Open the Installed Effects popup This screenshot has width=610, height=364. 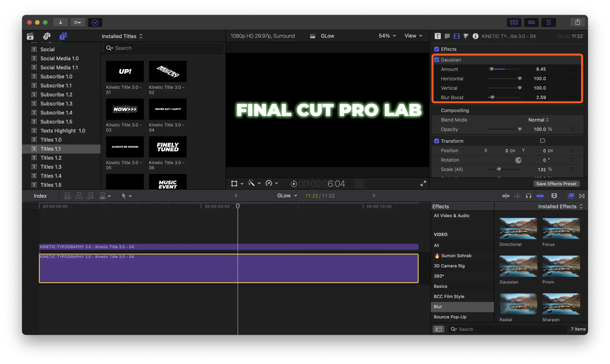pyautogui.click(x=560, y=207)
